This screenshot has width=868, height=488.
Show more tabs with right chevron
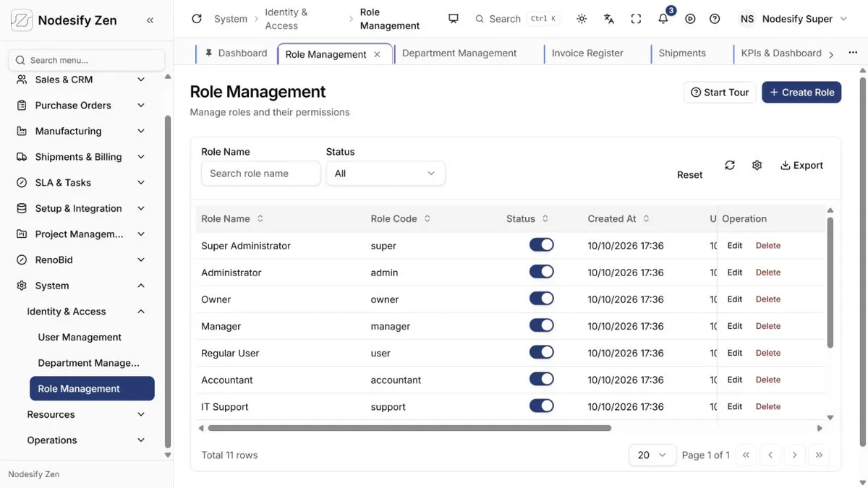point(831,54)
